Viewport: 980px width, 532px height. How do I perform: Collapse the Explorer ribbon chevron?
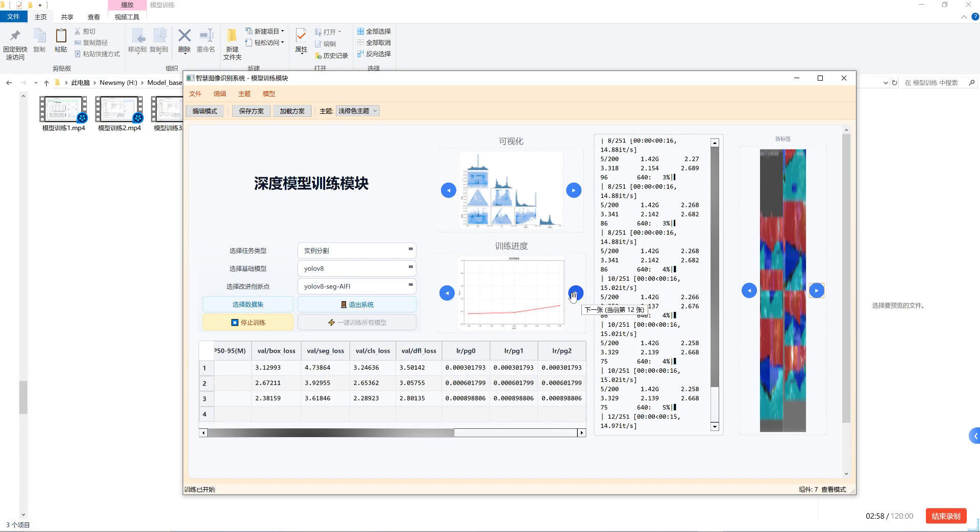[964, 17]
